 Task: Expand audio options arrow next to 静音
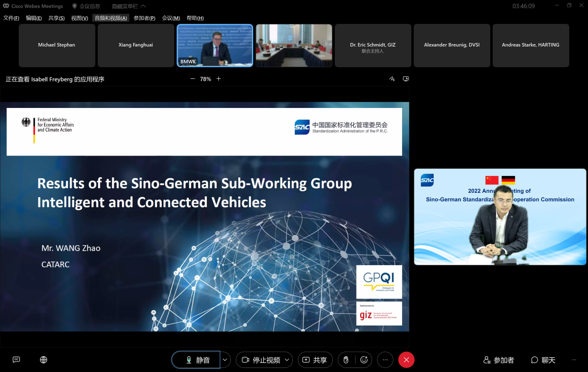[x=225, y=360]
